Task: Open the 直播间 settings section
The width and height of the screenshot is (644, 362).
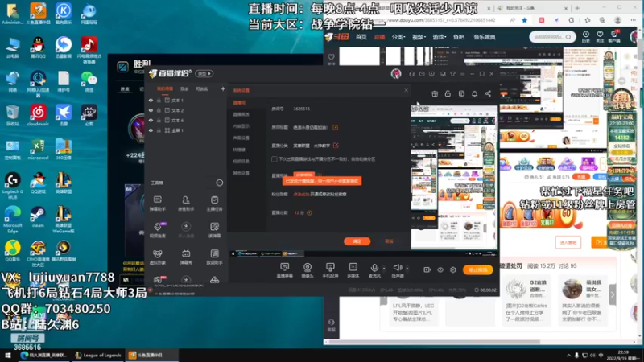Action: tap(239, 103)
